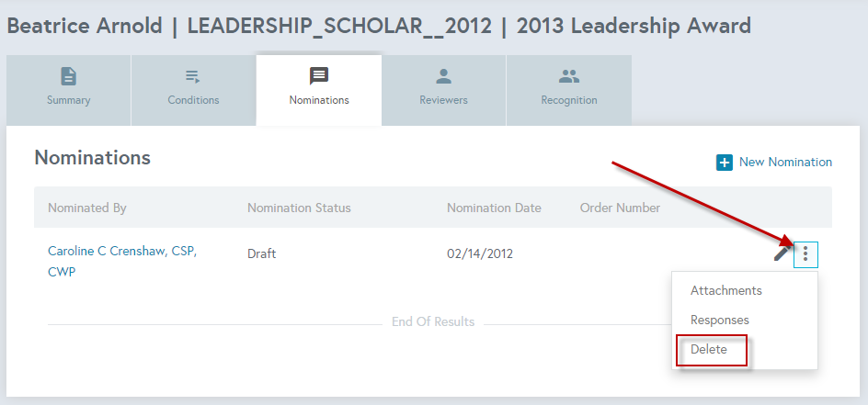
Task: Open the Recognition tab
Action: [x=568, y=90]
